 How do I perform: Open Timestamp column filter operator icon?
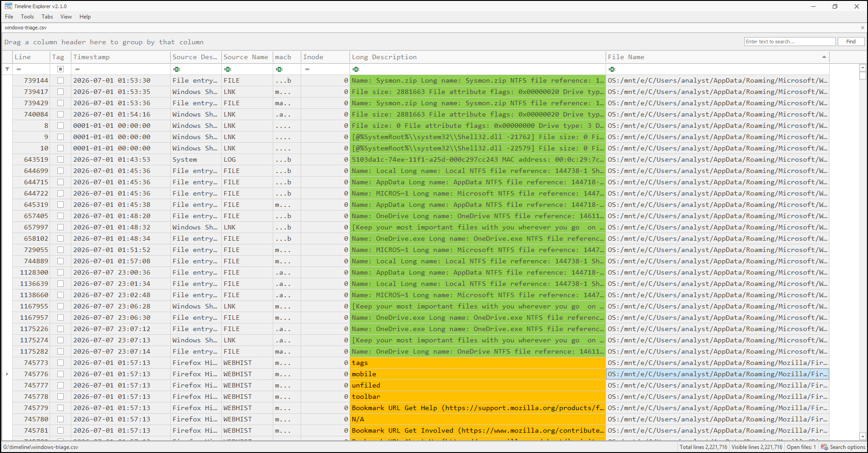tap(77, 69)
